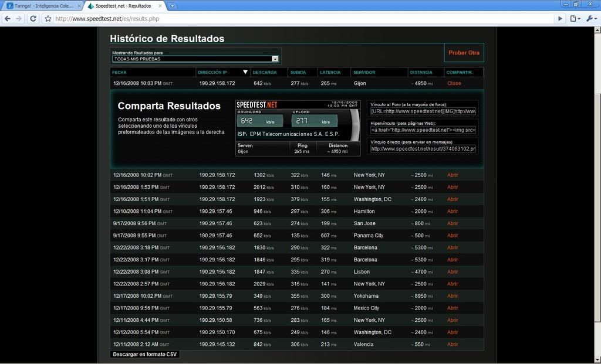
Task: Click server name Lisbon
Action: click(362, 272)
